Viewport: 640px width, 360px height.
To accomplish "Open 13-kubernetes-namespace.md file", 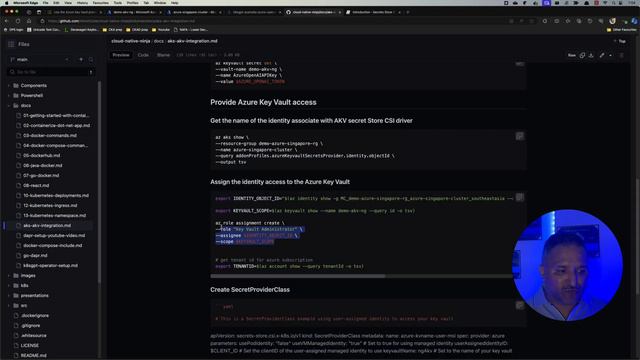I will [54, 216].
